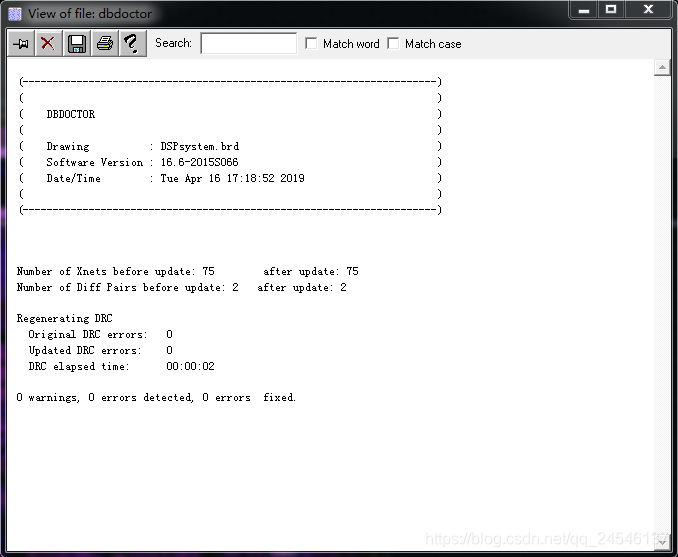Viewport: 678px width, 557px height.
Task: Click the 'View of file: dbdoctor' title text
Action: 90,14
